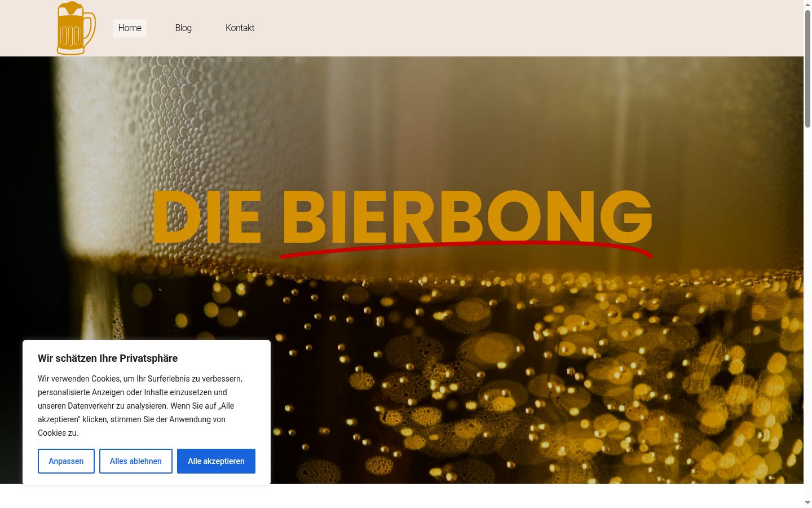This screenshot has width=812, height=508.
Task: Click the beer mug logo
Action: point(76,28)
